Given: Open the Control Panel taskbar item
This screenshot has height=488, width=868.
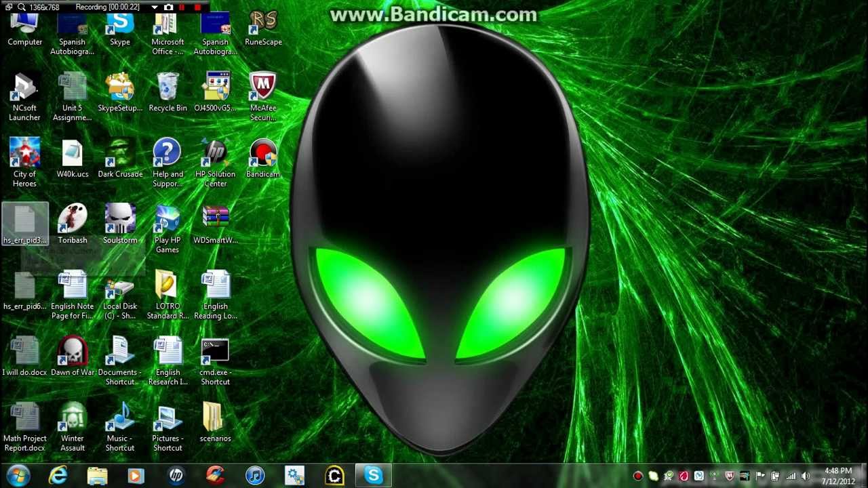Looking at the screenshot, I should (x=294, y=476).
